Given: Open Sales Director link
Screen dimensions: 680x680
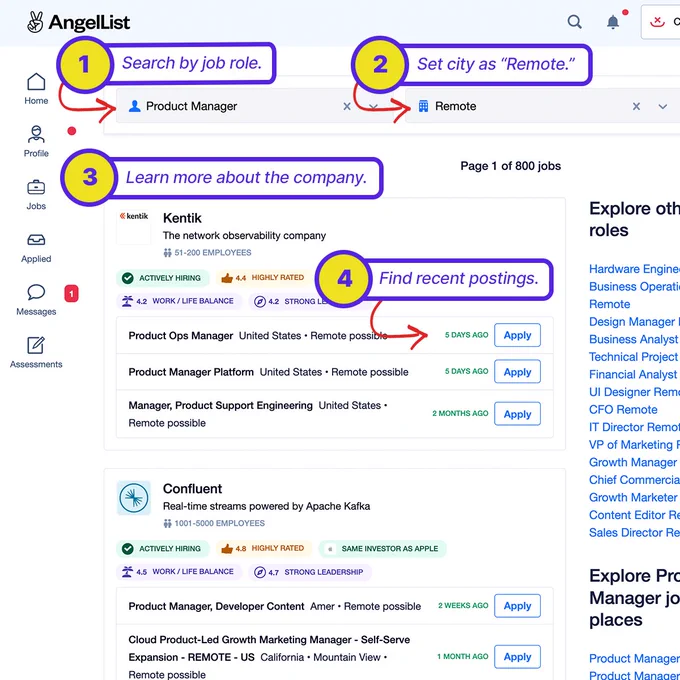Looking at the screenshot, I should pos(634,533).
